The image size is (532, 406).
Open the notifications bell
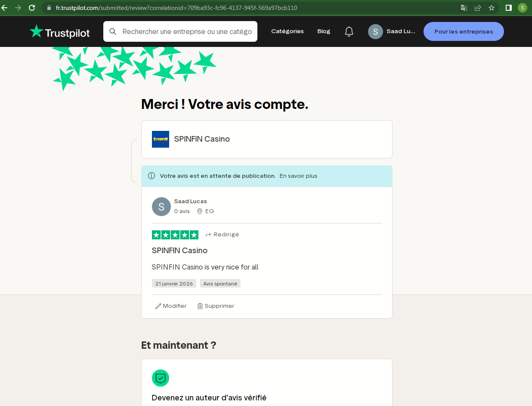click(x=349, y=31)
